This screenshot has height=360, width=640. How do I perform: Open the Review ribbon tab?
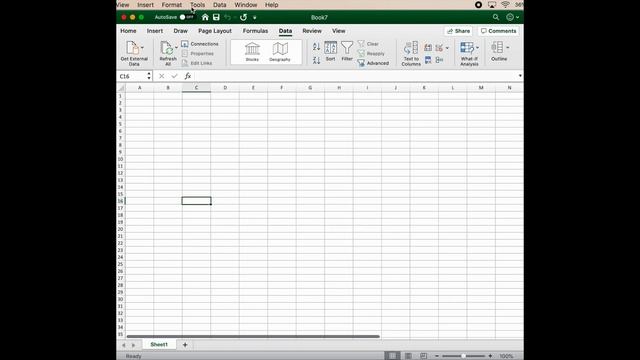pos(312,31)
